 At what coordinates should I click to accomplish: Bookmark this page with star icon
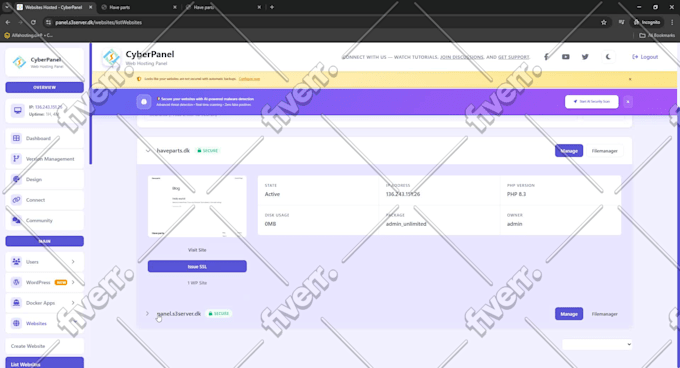click(x=604, y=22)
